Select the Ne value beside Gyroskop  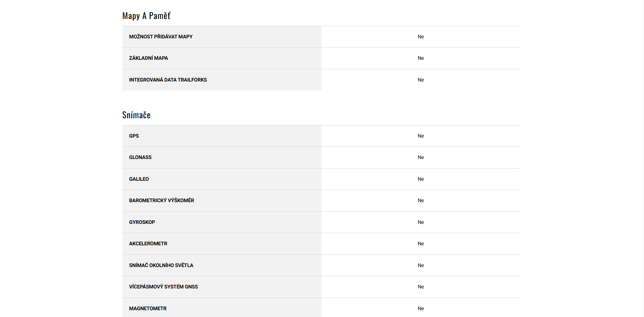click(x=421, y=222)
